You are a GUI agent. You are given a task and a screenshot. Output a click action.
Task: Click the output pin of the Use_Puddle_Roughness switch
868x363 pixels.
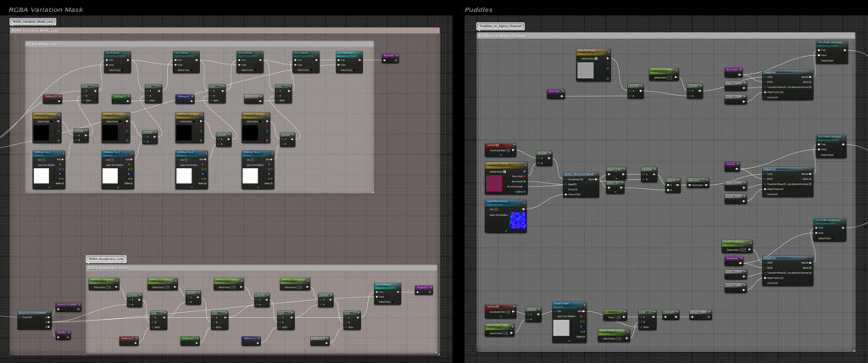(843, 227)
